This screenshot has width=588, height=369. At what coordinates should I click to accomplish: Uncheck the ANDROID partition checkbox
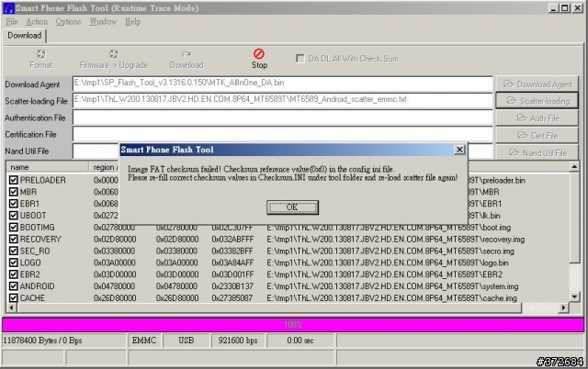13,285
